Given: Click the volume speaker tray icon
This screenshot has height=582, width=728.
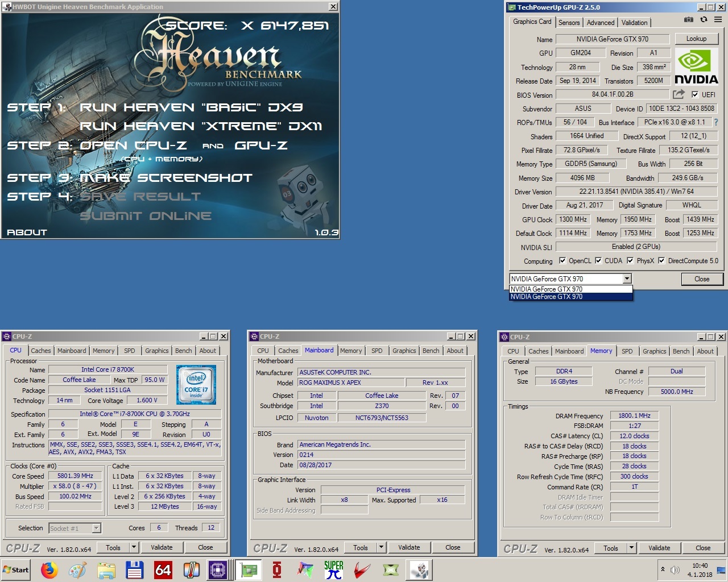Looking at the screenshot, I should [675, 569].
